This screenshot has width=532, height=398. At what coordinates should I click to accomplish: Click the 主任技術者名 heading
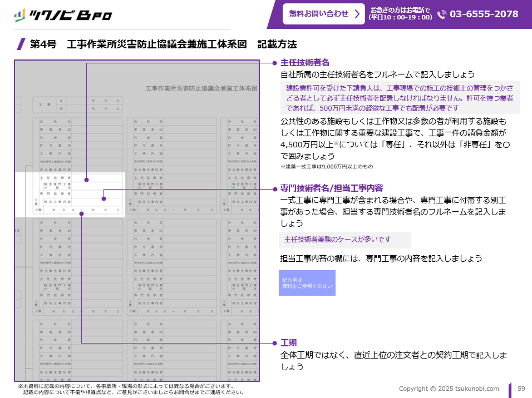click(x=305, y=62)
